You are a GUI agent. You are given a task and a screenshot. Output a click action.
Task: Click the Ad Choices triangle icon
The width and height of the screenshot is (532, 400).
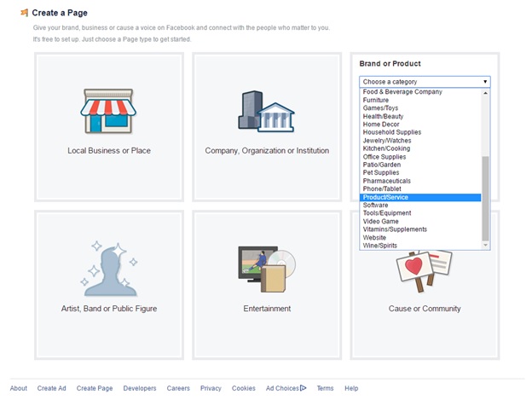pyautogui.click(x=304, y=388)
